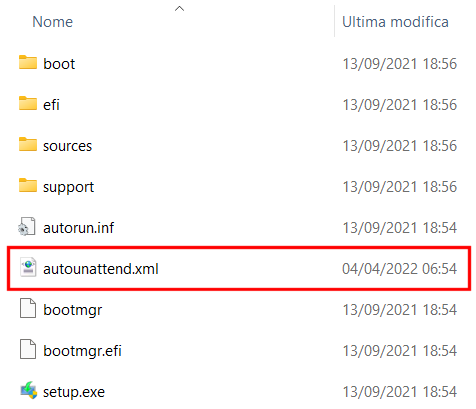Image resolution: width=476 pixels, height=409 pixels.
Task: Click the column divider beside Ultima modifica
Action: click(334, 21)
